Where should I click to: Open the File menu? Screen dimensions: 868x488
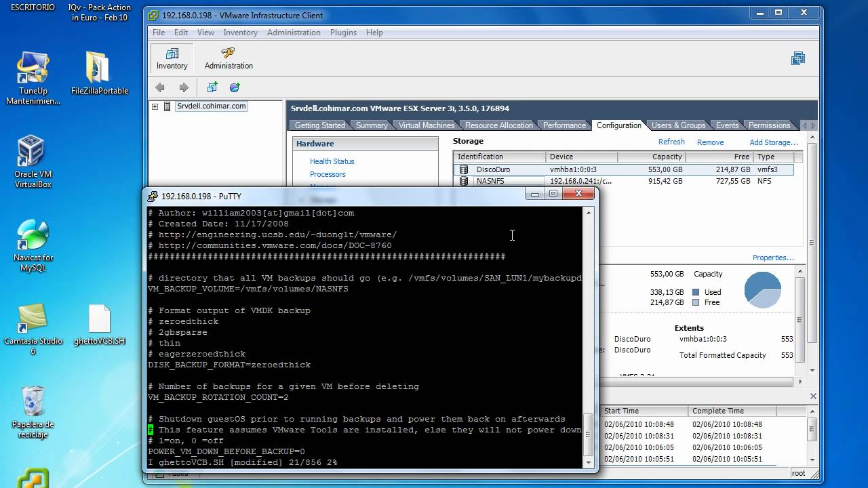[159, 33]
